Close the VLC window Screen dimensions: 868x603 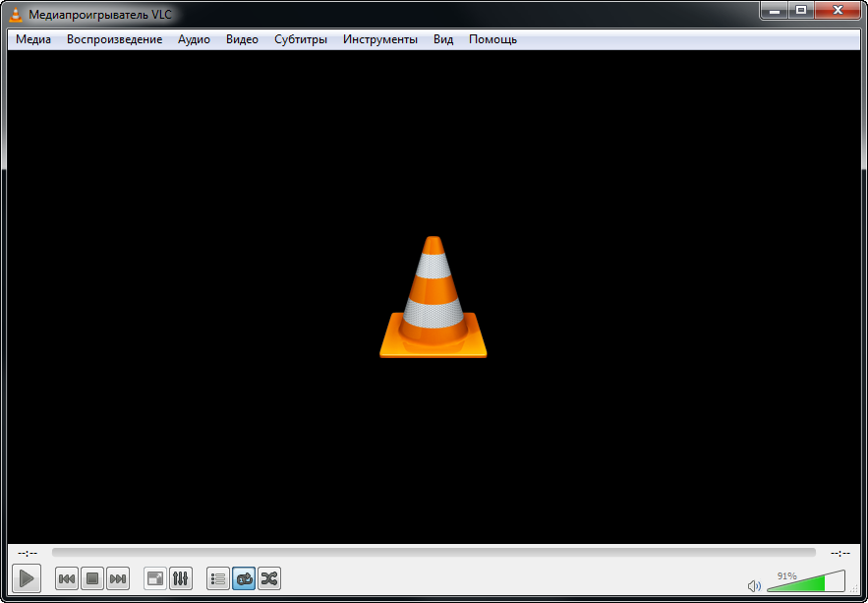click(x=839, y=10)
